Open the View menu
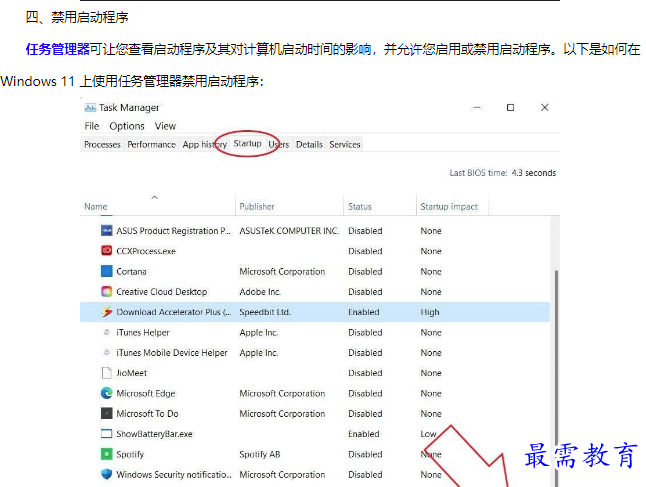This screenshot has width=646, height=487. coord(165,126)
